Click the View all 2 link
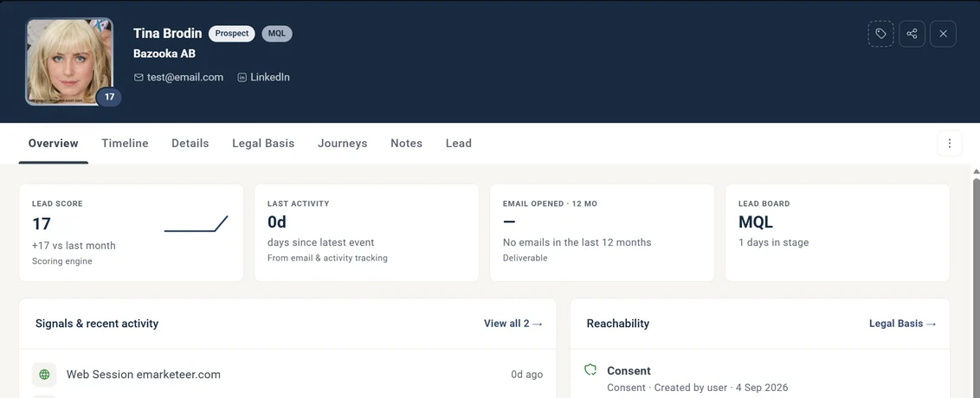The image size is (980, 398). [x=513, y=324]
